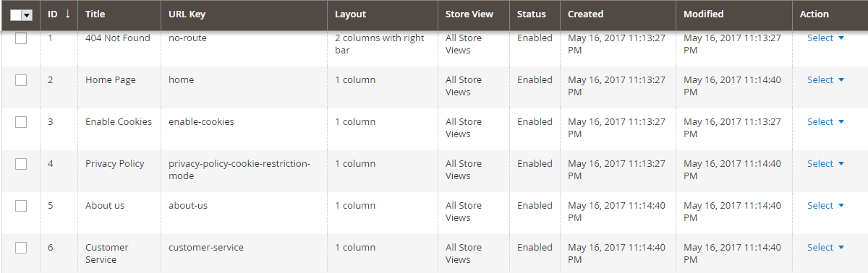
Task: Open Select action for 404 Not Found
Action: click(x=825, y=38)
